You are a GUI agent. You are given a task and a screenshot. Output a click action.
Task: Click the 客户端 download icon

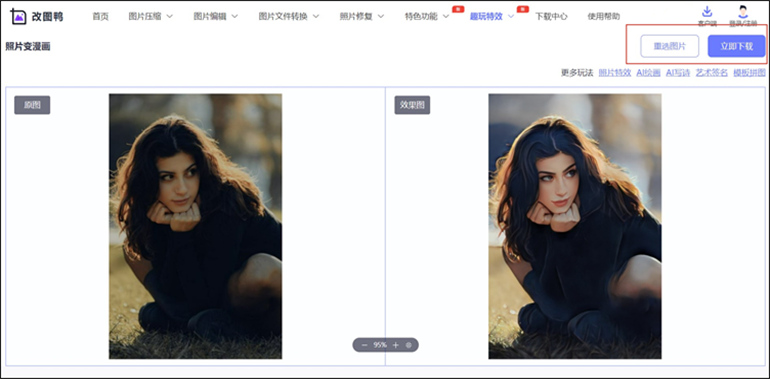[x=707, y=11]
